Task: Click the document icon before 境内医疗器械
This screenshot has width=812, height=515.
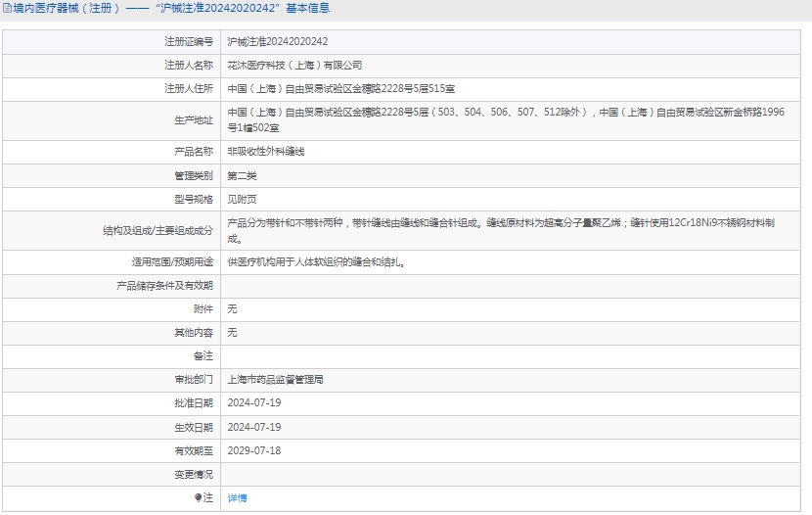Action: click(x=7, y=9)
